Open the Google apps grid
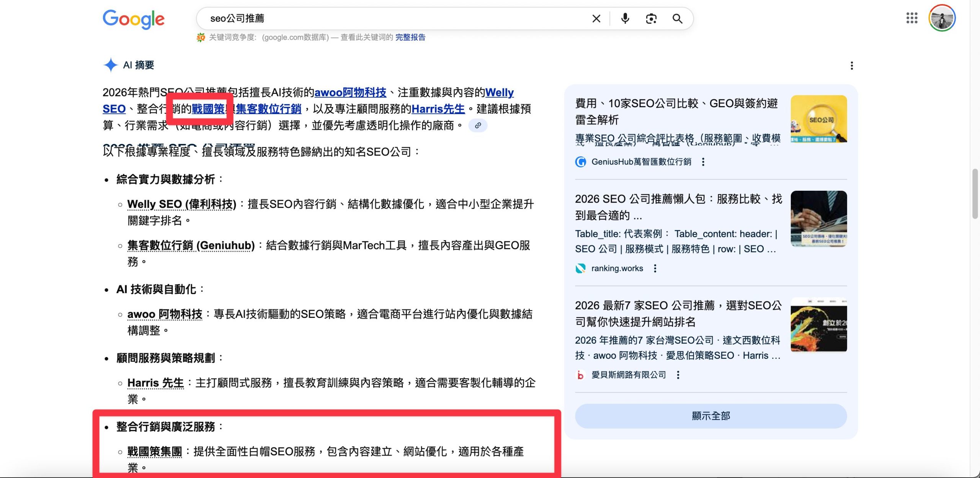This screenshot has height=478, width=980. (912, 18)
